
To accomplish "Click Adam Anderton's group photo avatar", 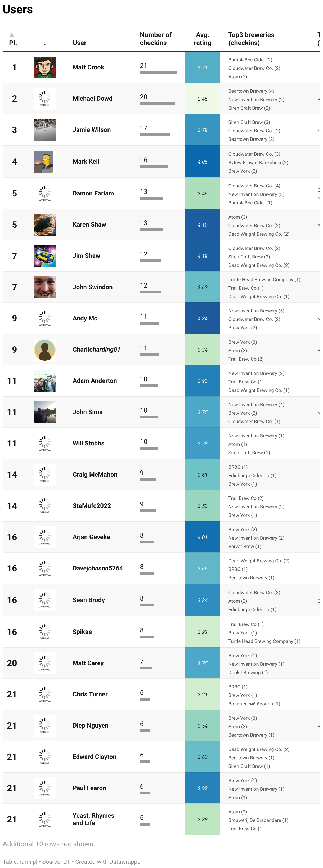I will [44, 381].
